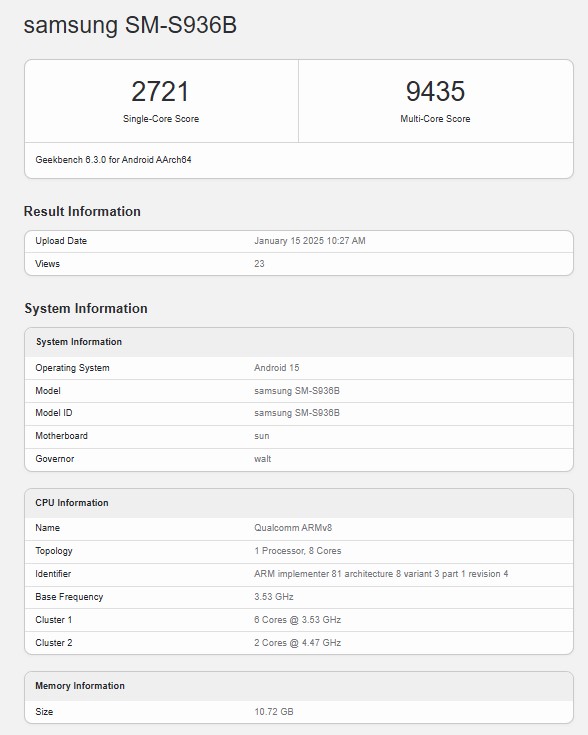
Task: Select the Cluster 2 cores at 4.47 GHz
Action: pos(297,643)
